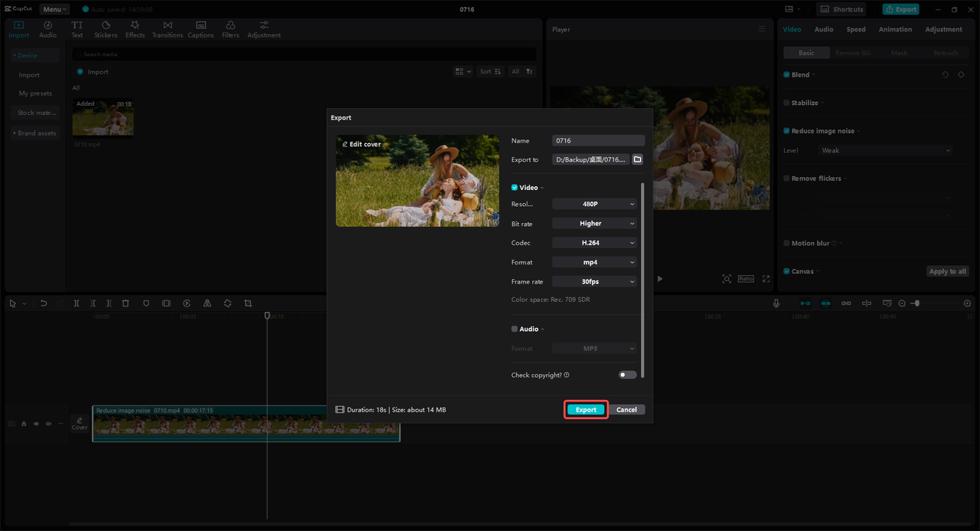Open Audio panel in top media toolbar
Image resolution: width=980 pixels, height=531 pixels.
click(47, 29)
